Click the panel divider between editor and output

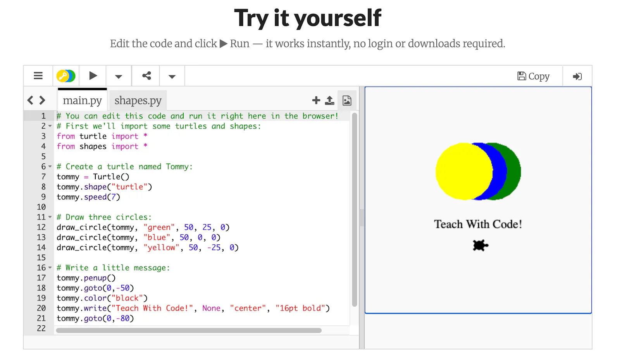click(362, 217)
